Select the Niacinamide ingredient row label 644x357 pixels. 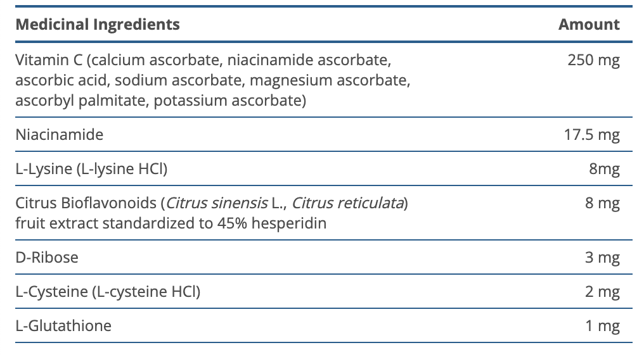pos(60,134)
